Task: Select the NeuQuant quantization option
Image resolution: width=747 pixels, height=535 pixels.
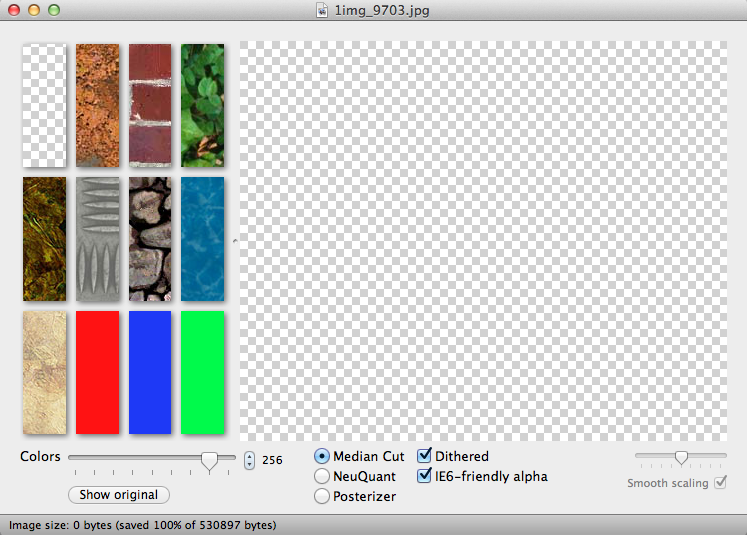Action: point(322,476)
